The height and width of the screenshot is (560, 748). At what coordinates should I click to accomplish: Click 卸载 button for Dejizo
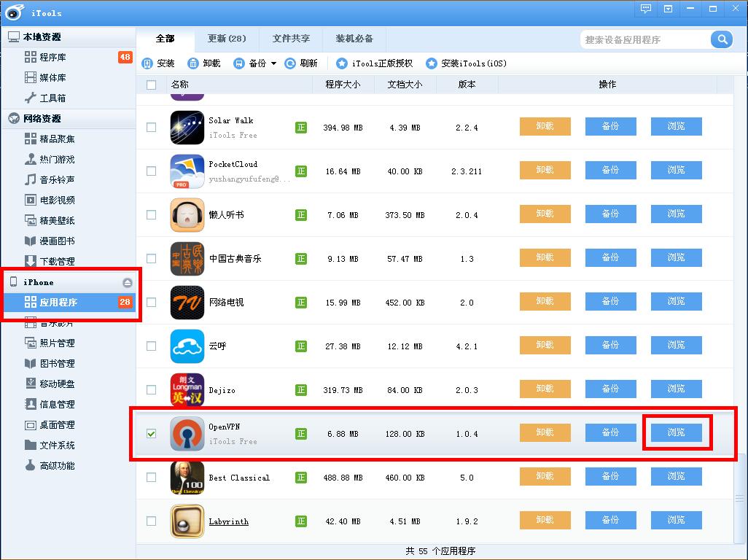click(545, 389)
